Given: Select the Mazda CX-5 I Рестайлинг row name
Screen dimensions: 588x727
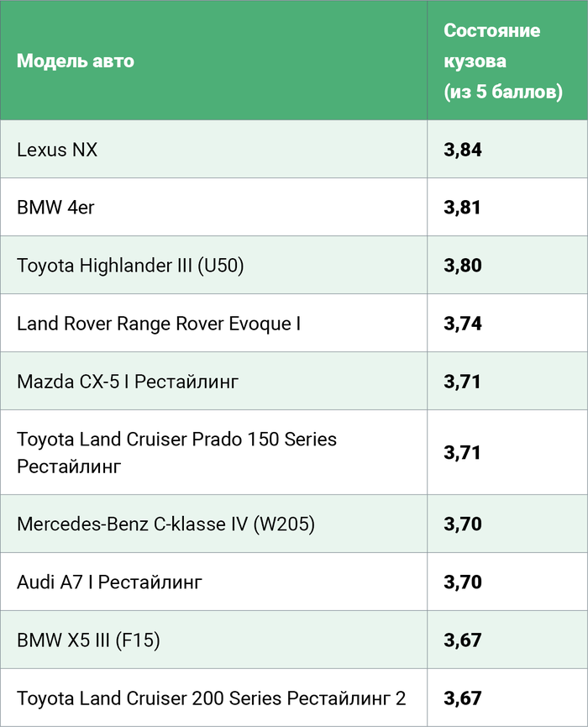Looking at the screenshot, I should (x=128, y=381).
